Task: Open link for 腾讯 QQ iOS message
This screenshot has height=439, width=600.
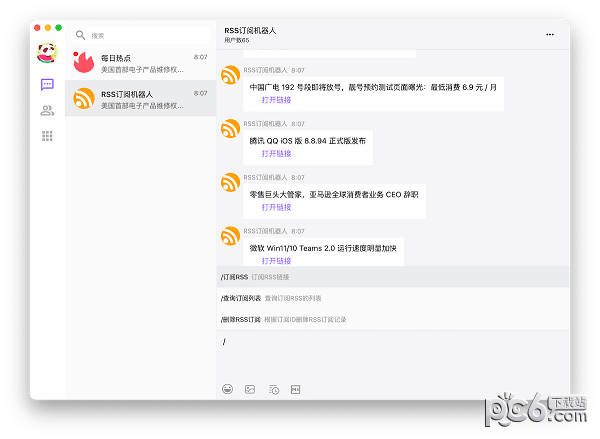Action: click(x=276, y=153)
